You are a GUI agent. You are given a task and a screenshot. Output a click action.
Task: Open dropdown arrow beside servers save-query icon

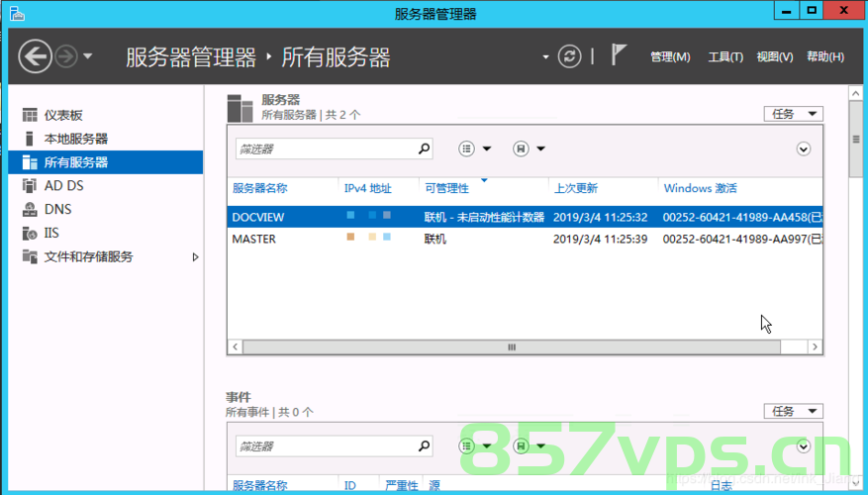(x=540, y=148)
